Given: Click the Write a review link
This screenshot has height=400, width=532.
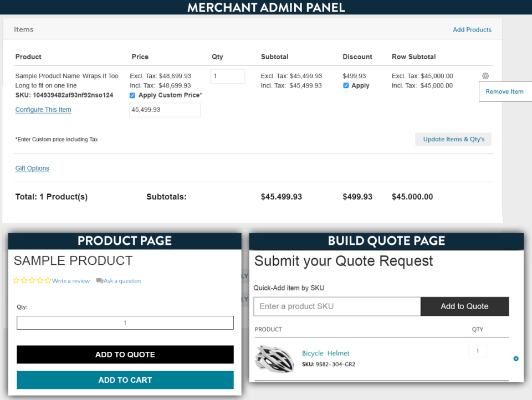Looking at the screenshot, I should [x=71, y=281].
